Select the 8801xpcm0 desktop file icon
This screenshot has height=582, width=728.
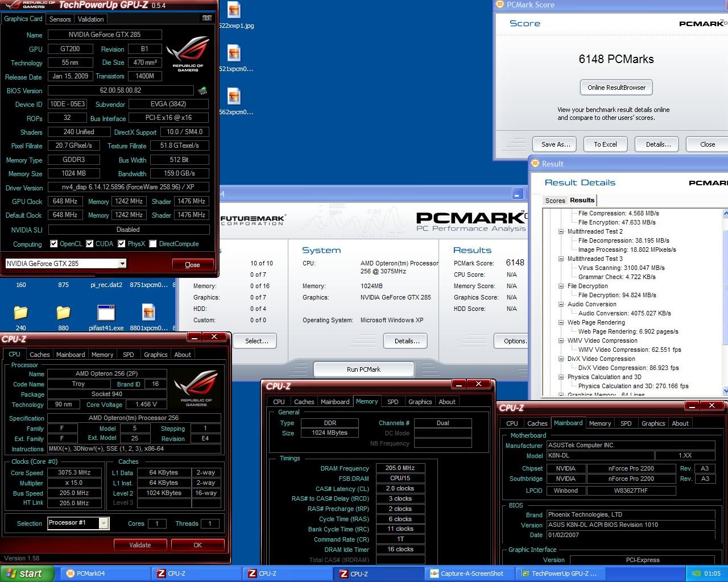tap(148, 313)
